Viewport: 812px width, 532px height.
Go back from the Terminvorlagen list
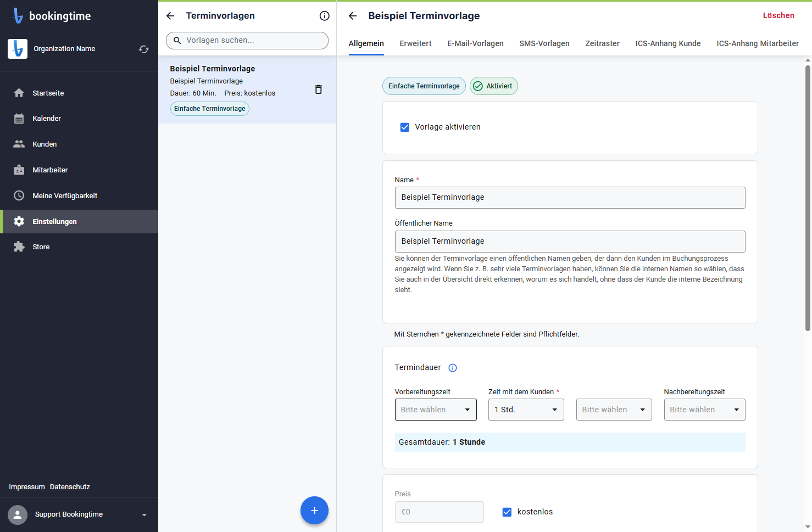[170, 16]
